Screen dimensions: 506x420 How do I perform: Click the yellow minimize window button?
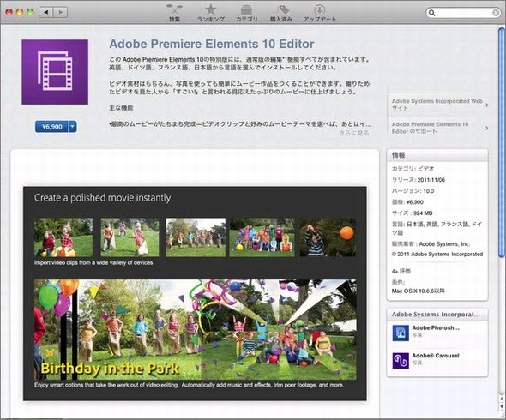[20, 12]
